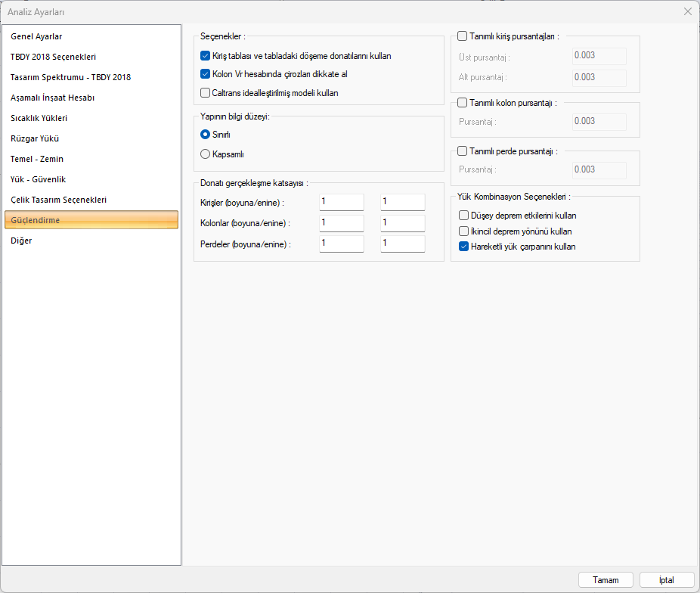Click Alt pursantaj value field
Screen dimensions: 700x593
[x=599, y=78]
